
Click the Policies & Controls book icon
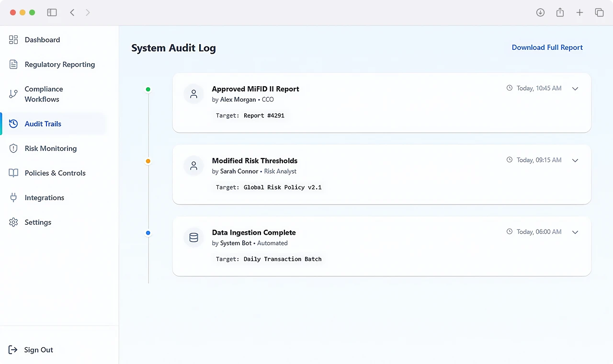(x=13, y=173)
